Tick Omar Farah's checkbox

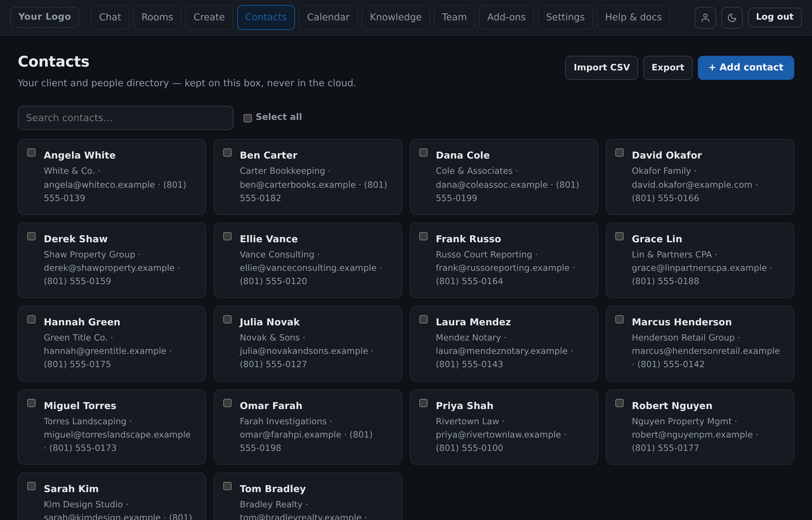tap(227, 403)
